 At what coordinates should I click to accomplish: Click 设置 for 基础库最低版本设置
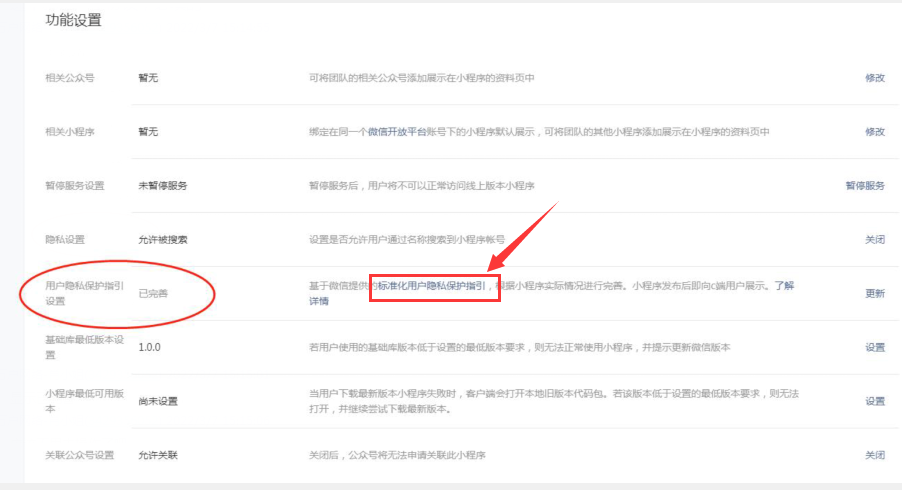874,347
